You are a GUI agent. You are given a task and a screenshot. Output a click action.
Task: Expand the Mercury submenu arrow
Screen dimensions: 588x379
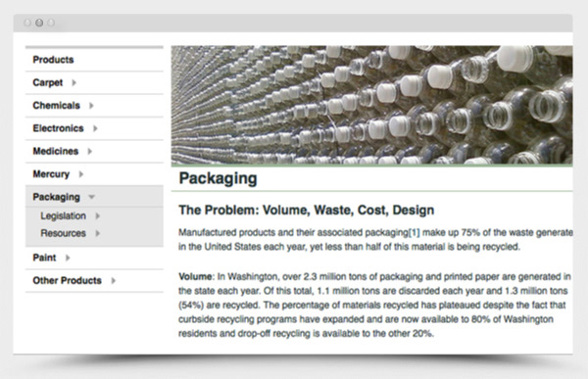[x=81, y=174]
